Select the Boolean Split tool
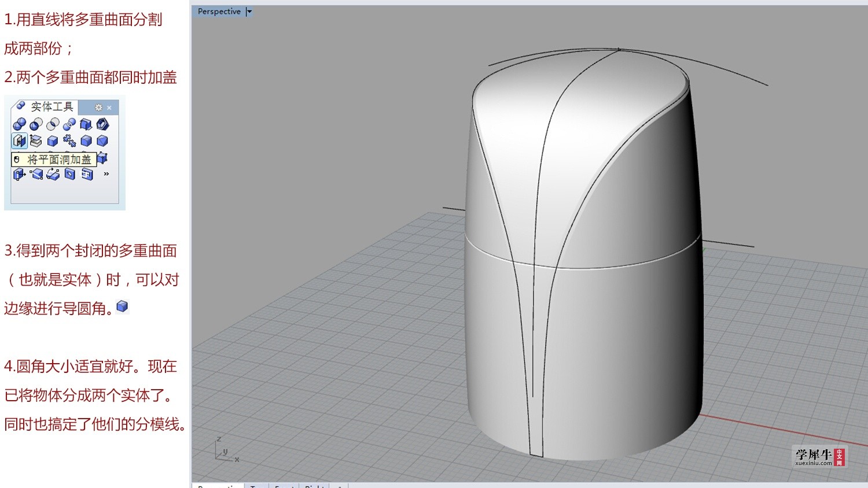Image resolution: width=868 pixels, height=488 pixels. tap(69, 124)
